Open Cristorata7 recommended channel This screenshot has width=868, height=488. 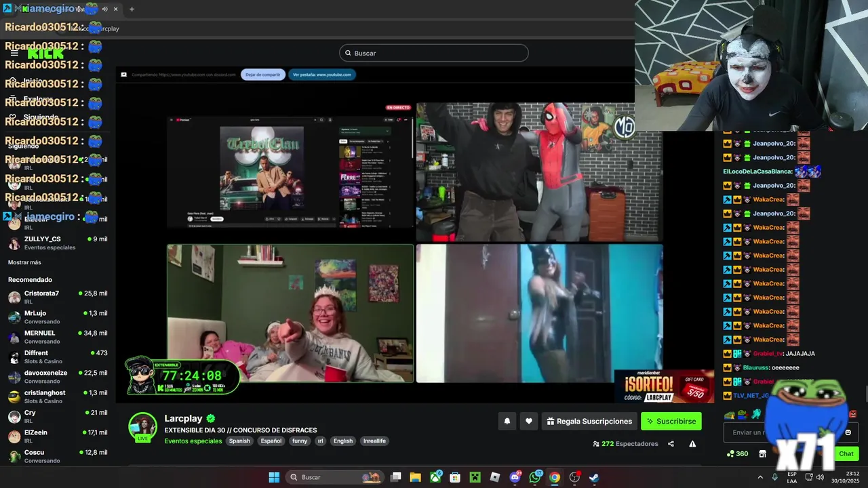[x=58, y=297]
